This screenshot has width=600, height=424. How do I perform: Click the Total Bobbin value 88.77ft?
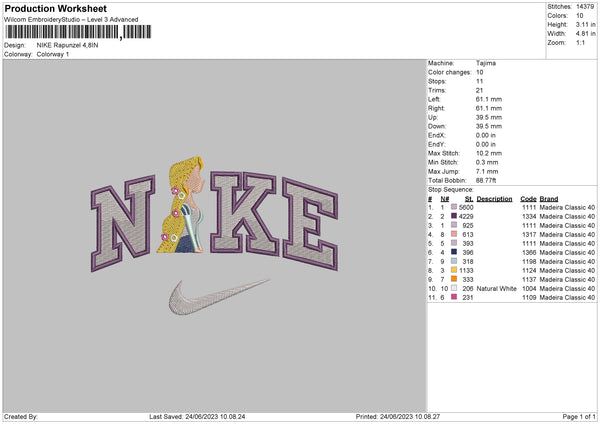pos(486,180)
